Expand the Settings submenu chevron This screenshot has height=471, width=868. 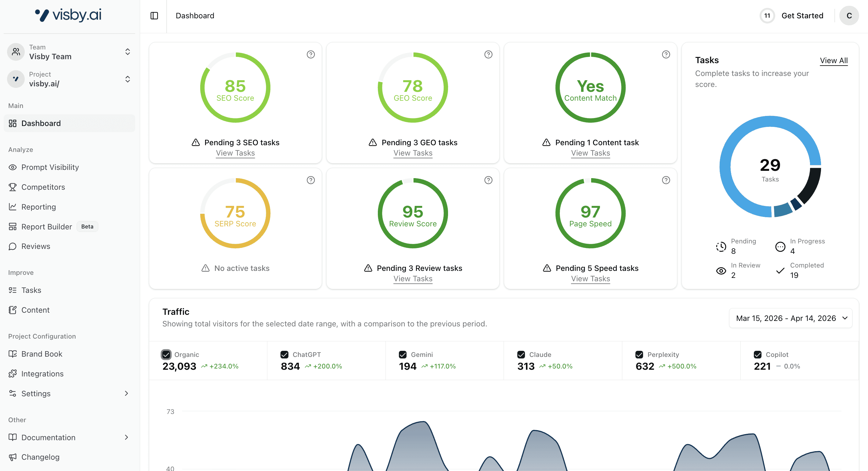pyautogui.click(x=126, y=393)
